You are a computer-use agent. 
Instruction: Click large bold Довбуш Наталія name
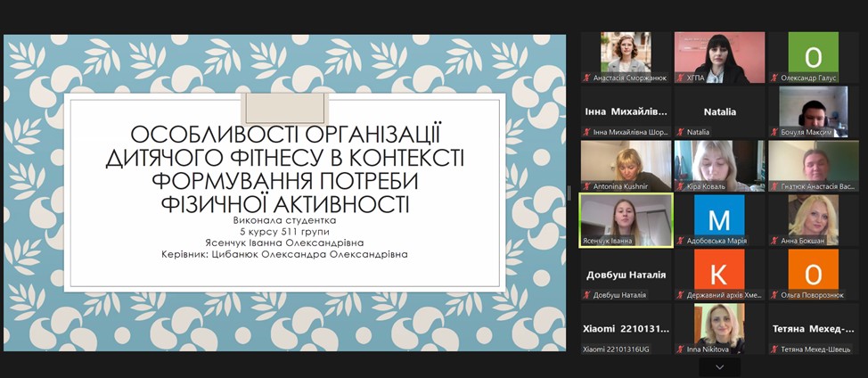626,275
